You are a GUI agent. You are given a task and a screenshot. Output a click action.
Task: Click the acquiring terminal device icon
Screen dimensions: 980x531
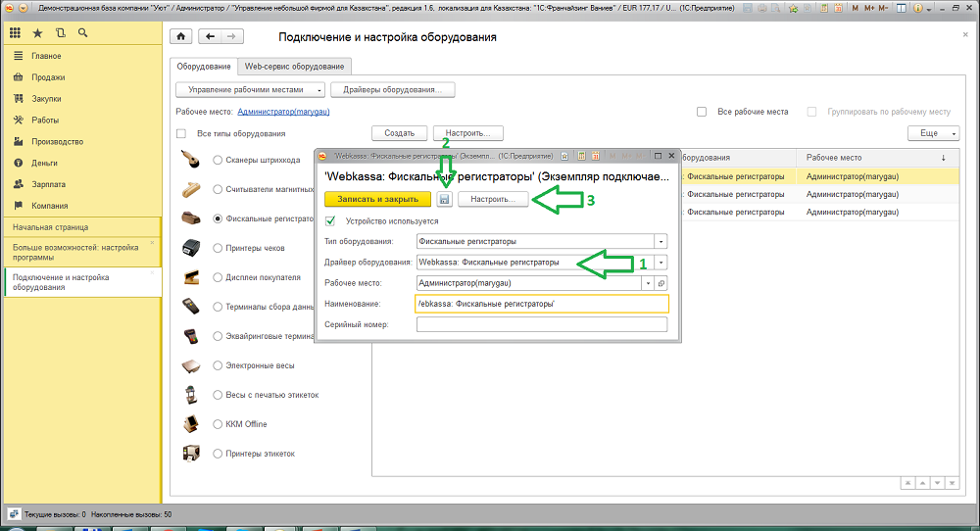tap(191, 336)
